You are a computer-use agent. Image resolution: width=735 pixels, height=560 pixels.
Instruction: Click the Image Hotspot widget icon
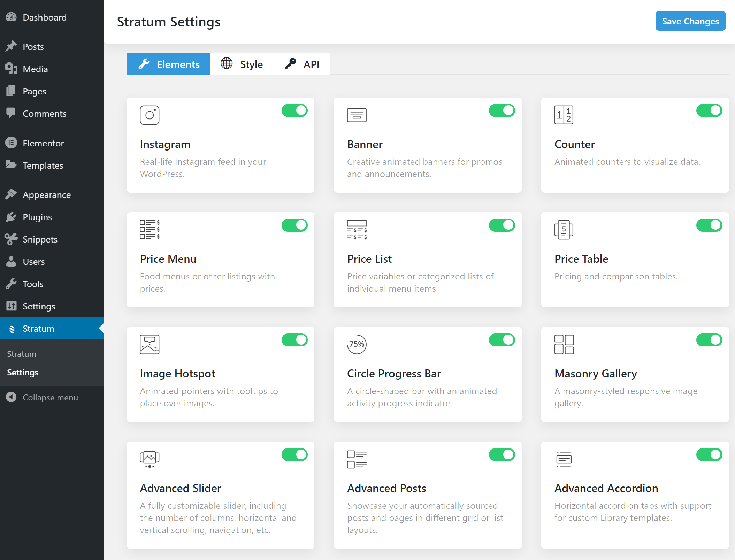(150, 344)
